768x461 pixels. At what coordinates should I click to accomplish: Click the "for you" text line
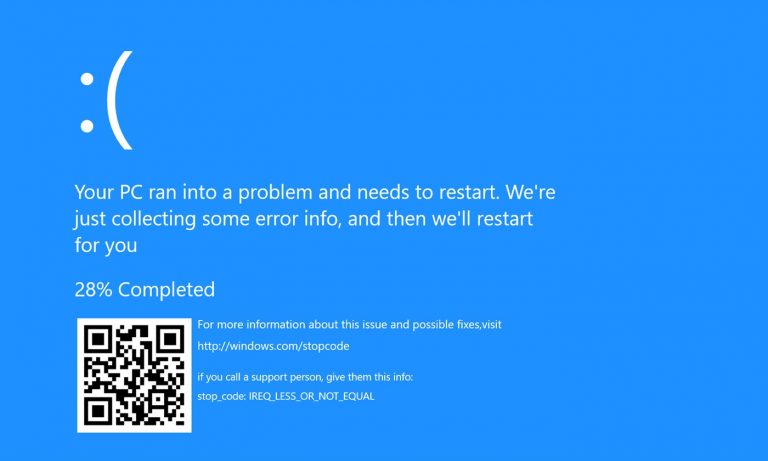[x=106, y=245]
